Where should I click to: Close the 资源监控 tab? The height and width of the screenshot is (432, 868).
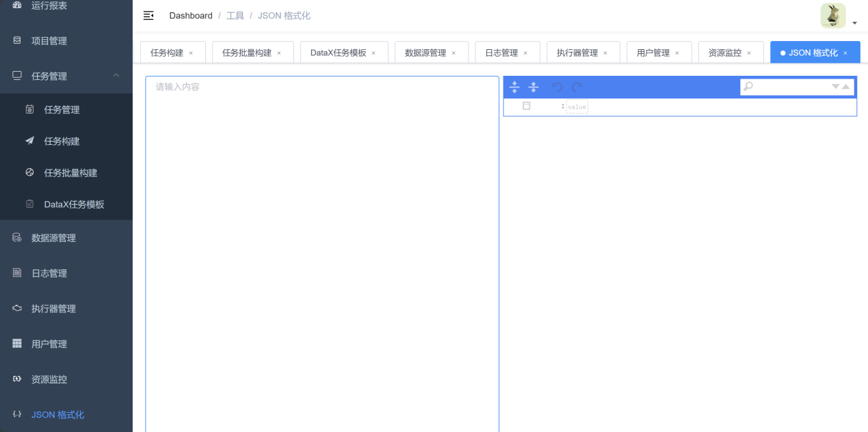(x=749, y=53)
